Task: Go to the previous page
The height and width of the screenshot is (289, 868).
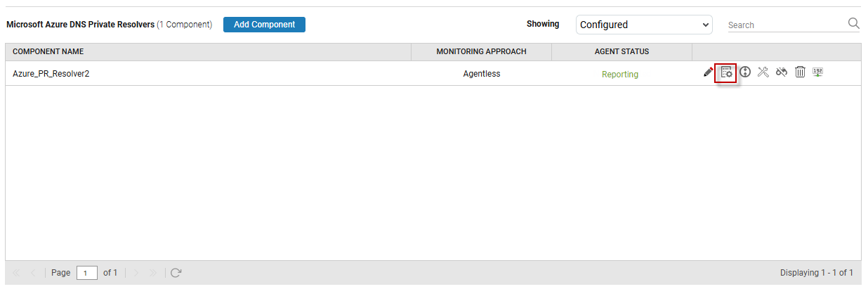Action: pos(33,273)
